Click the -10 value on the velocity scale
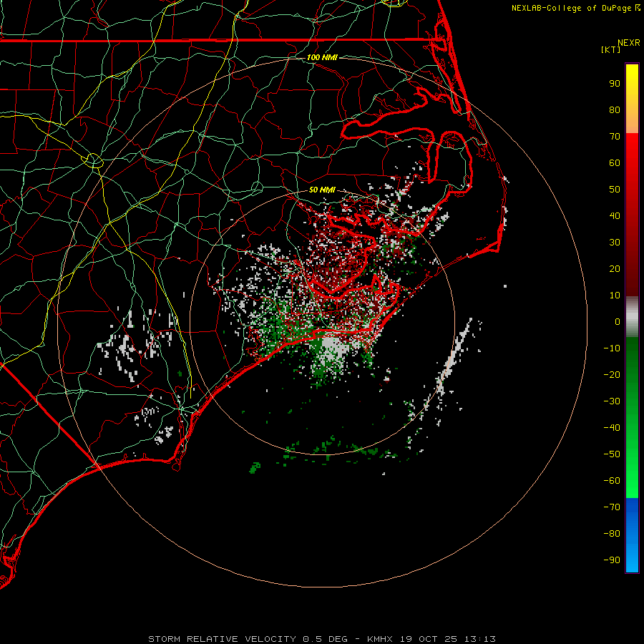Image resolution: width=644 pixels, height=644 pixels. point(612,348)
